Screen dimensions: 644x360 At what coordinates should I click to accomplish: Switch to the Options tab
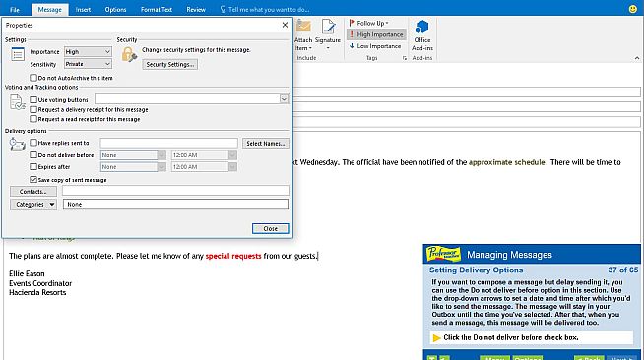click(115, 9)
